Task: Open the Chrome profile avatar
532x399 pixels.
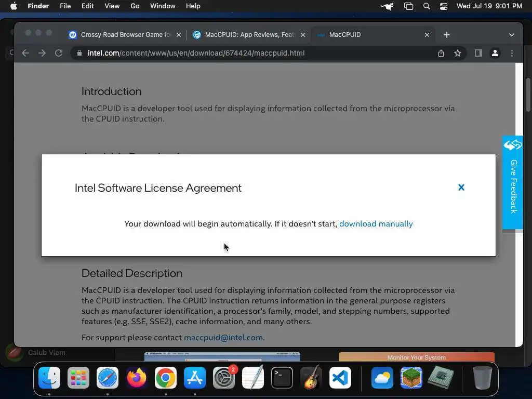Action: tap(495, 54)
